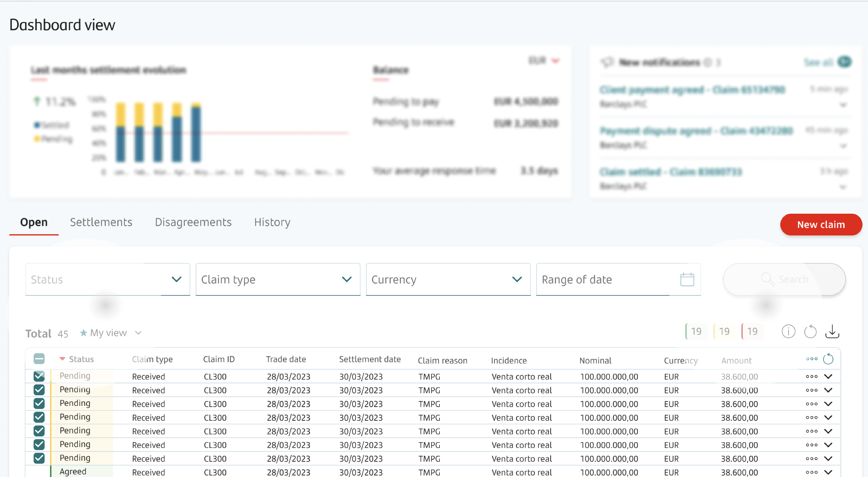Click the Range of date field
This screenshot has width=868, height=477.
[618, 279]
